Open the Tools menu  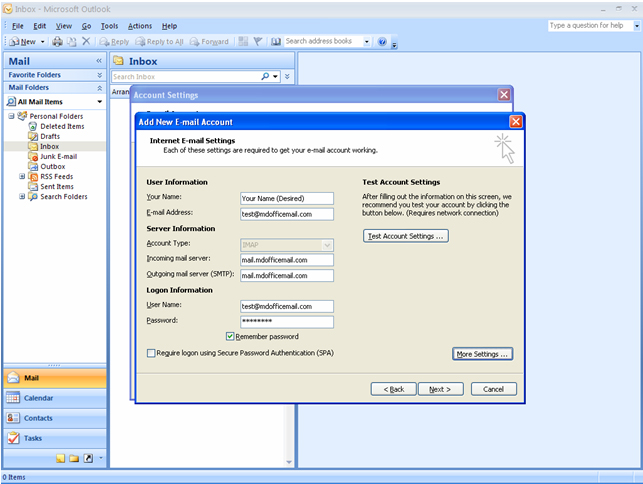pyautogui.click(x=109, y=25)
